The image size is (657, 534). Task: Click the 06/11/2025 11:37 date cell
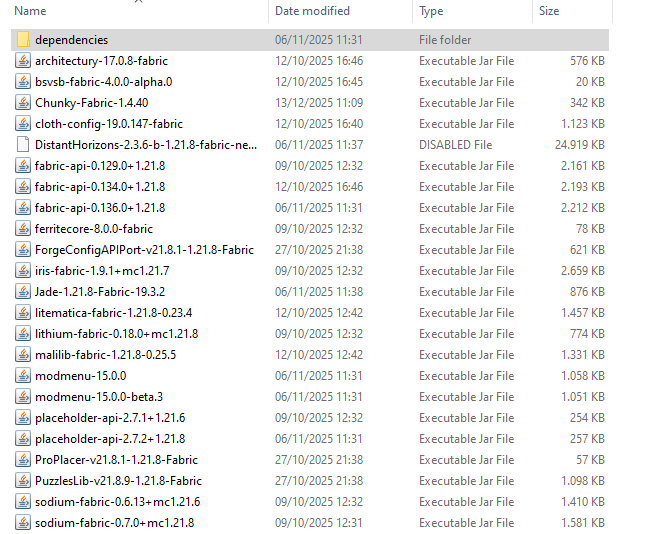click(x=319, y=145)
